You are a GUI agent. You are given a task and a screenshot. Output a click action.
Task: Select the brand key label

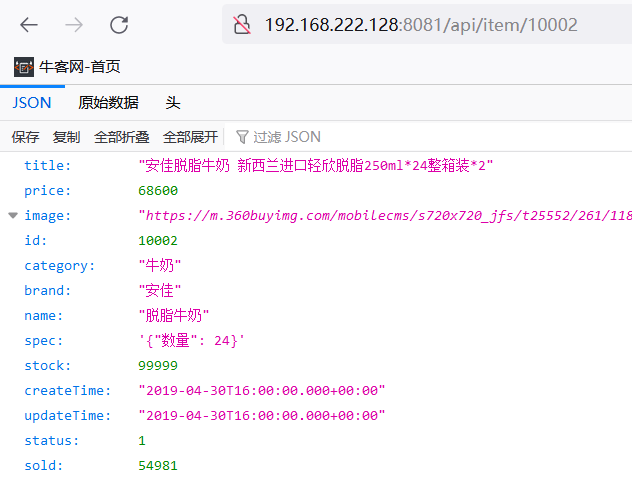(48, 291)
